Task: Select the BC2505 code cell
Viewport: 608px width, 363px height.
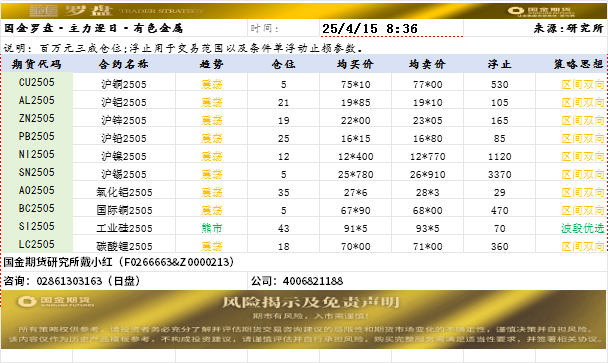Action: coord(37,208)
